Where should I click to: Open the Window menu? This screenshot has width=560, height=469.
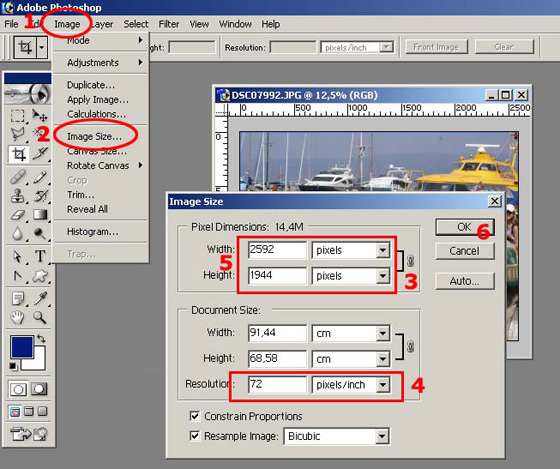pyautogui.click(x=235, y=24)
